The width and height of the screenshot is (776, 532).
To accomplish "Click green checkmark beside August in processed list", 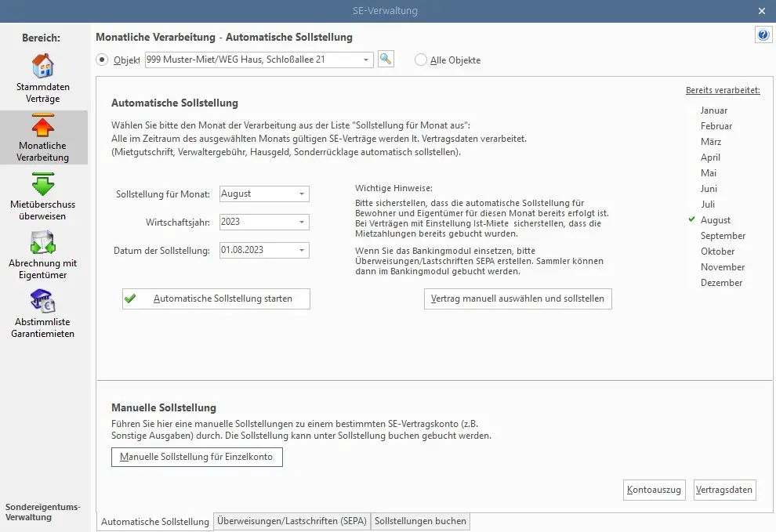I will [x=692, y=219].
